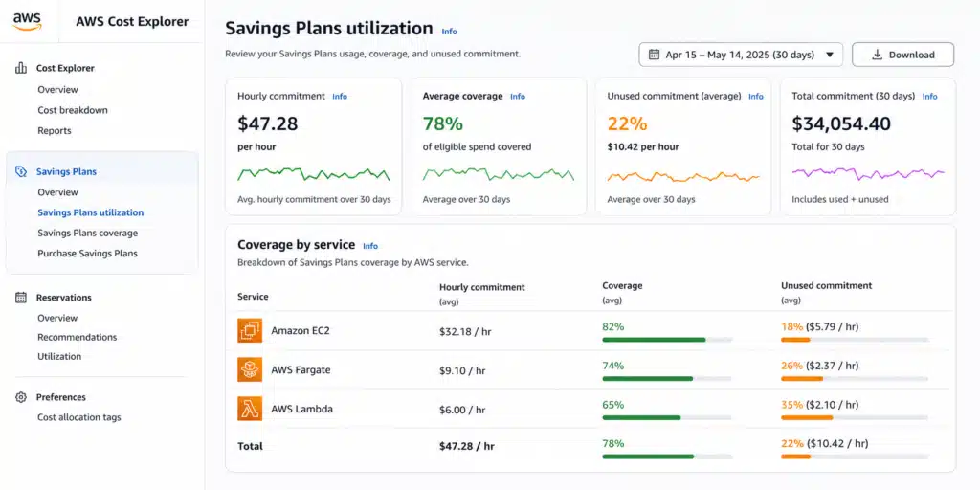980x490 pixels.
Task: Click the 22% unused commitment card value
Action: click(627, 123)
